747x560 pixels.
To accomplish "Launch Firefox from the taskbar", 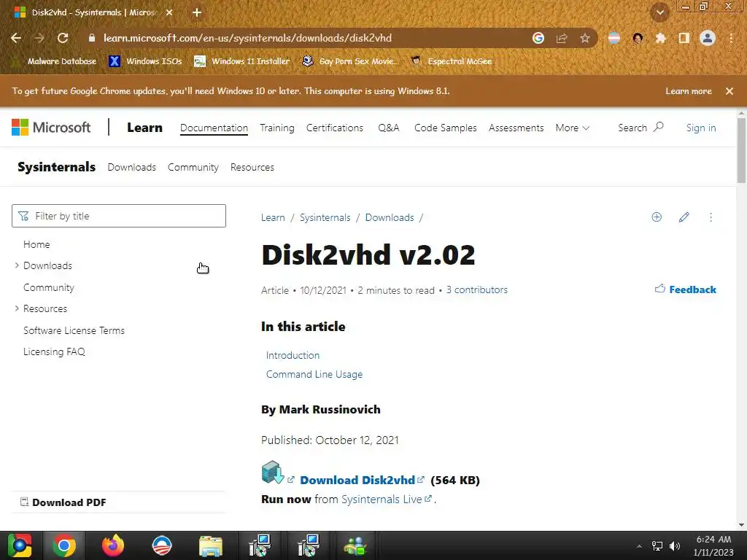I will coord(113,545).
